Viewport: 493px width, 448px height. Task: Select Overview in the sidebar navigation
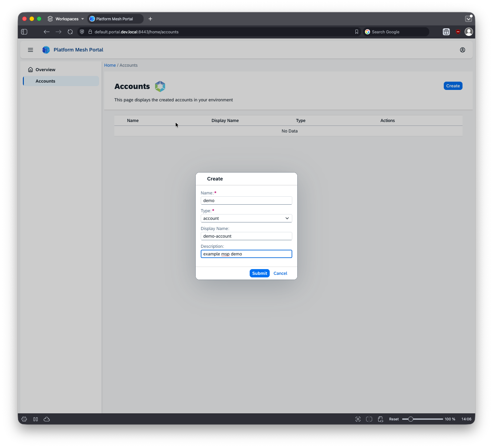point(45,70)
